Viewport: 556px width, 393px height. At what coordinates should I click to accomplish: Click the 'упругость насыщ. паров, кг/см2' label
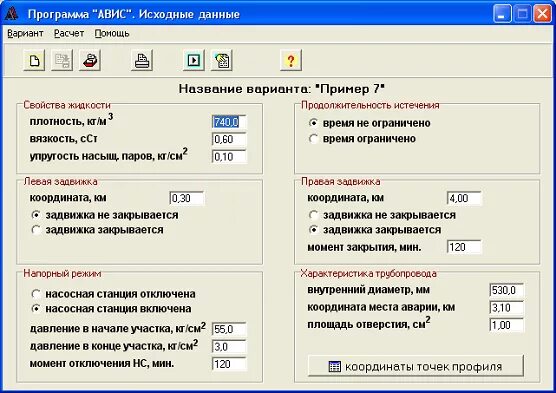pyautogui.click(x=109, y=155)
